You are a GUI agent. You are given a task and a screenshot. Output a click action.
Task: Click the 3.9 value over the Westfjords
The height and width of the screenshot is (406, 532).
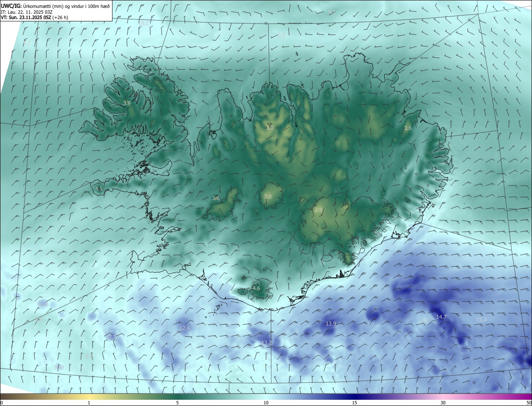[127, 103]
